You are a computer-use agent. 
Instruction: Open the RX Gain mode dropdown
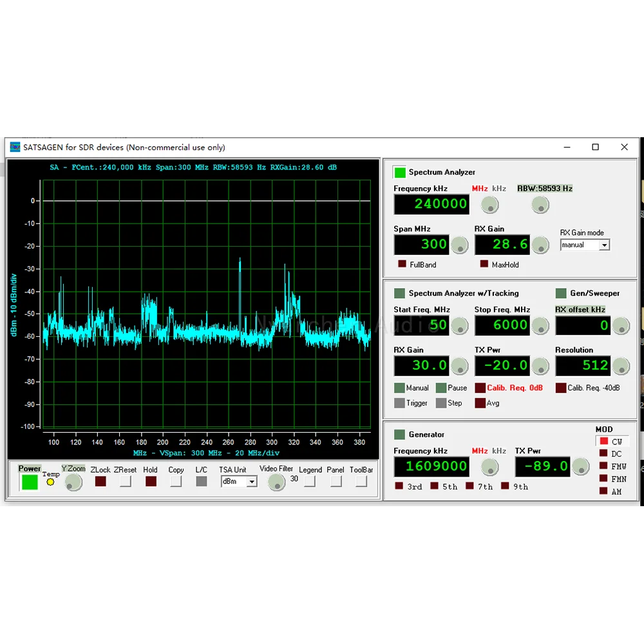pos(604,245)
